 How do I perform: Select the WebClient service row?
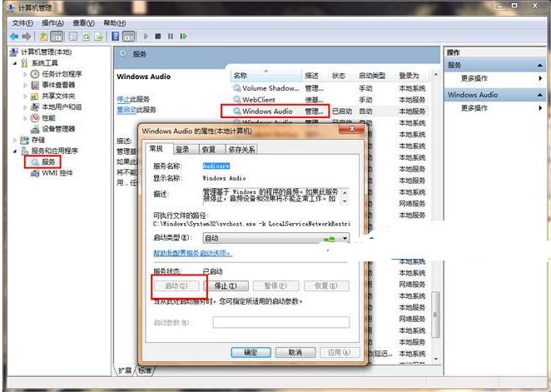(x=330, y=100)
